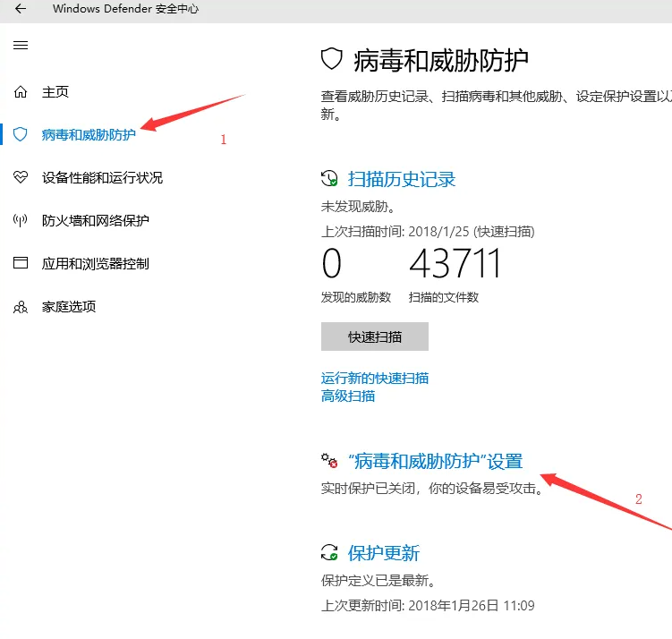Open the 高级扫描 link
The height and width of the screenshot is (639, 672).
pos(348,396)
